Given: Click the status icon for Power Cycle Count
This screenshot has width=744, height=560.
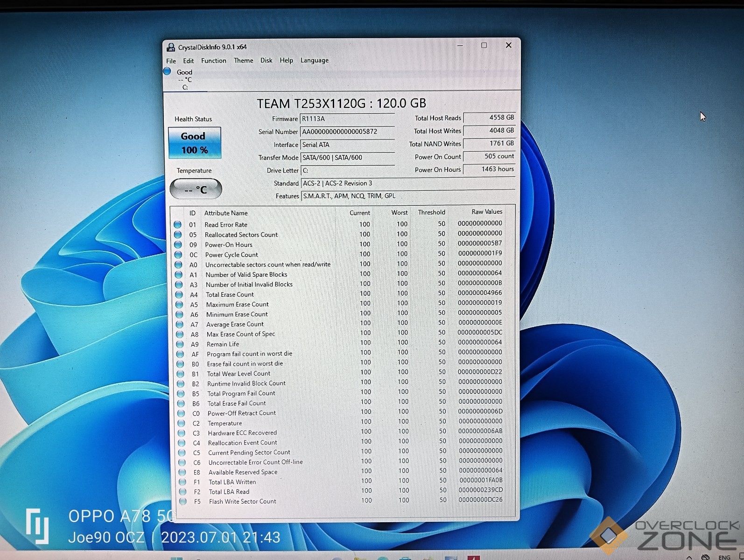Looking at the screenshot, I should coord(178,255).
